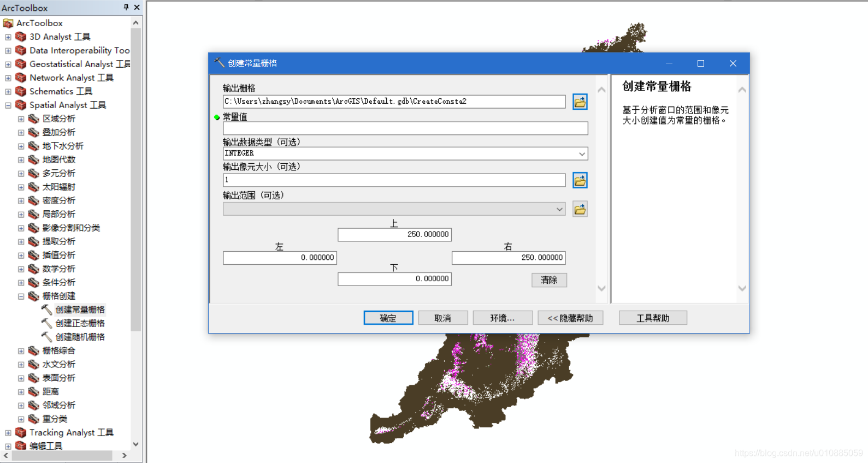The image size is (868, 463).
Task: Browse for output raster folder icon
Action: pyautogui.click(x=580, y=102)
